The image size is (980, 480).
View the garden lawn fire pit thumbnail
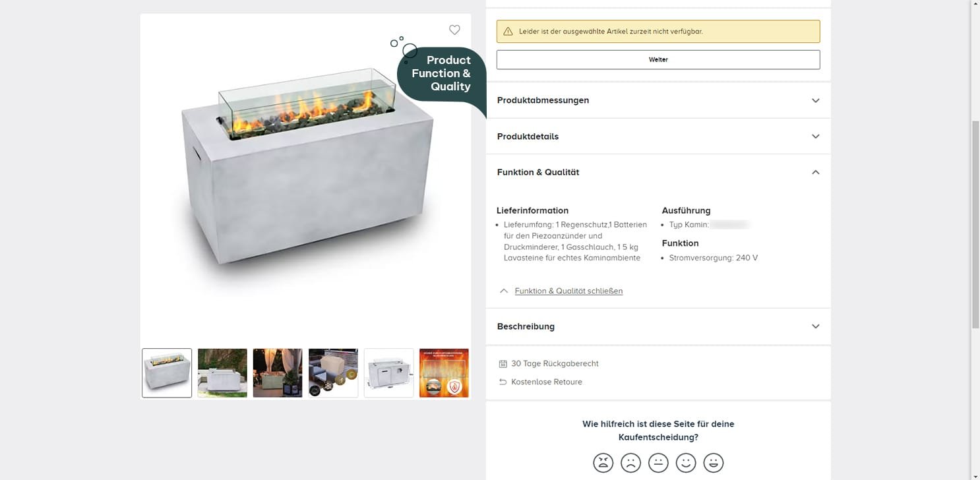[222, 373]
